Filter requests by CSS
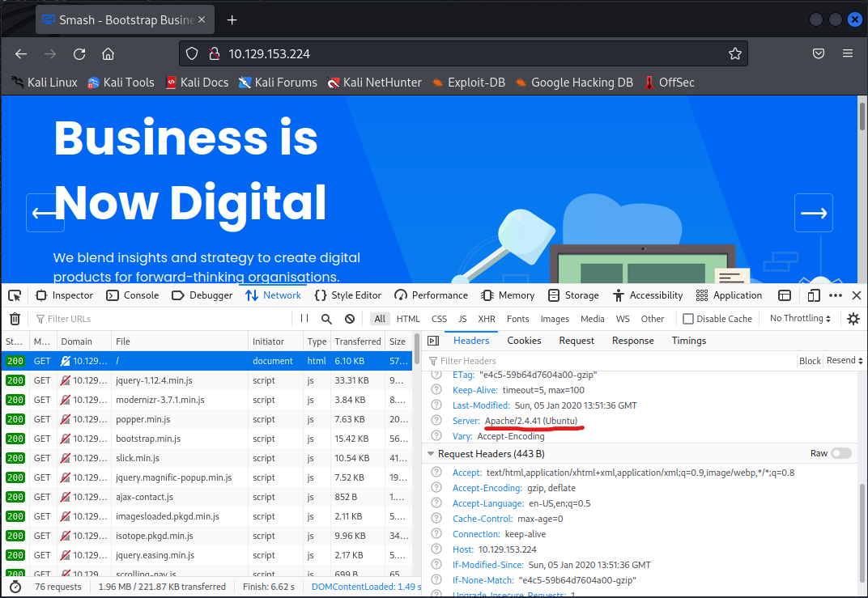Screen dimensions: 868x598 pyautogui.click(x=439, y=319)
